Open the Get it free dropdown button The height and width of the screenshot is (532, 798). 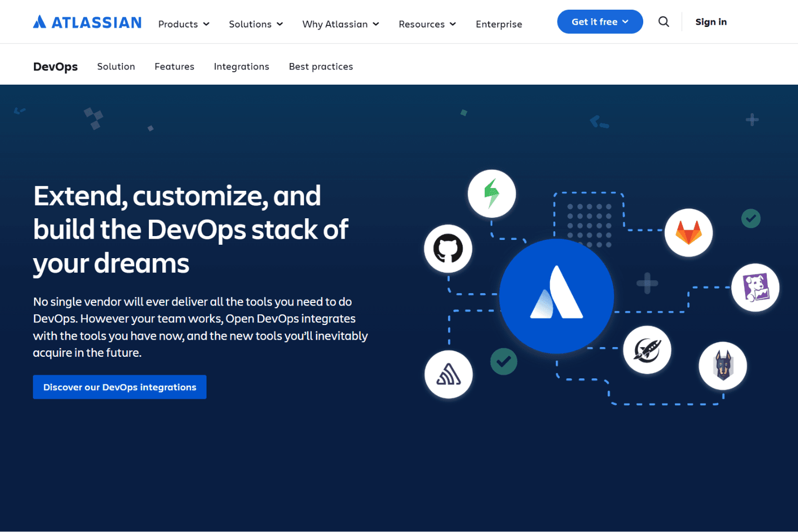[x=600, y=22]
